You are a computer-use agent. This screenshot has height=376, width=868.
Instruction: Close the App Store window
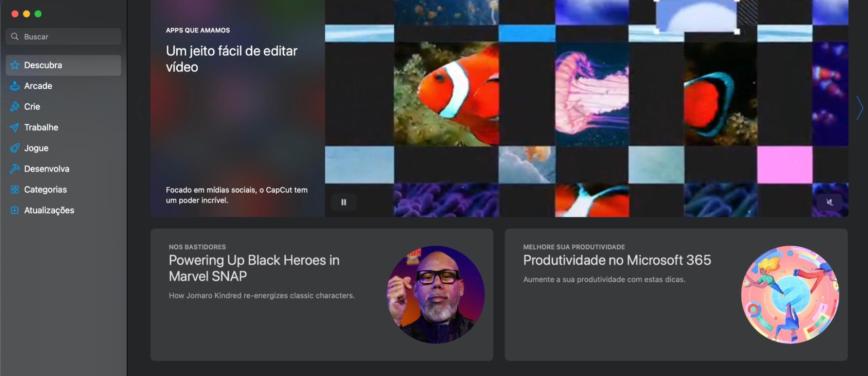point(15,14)
